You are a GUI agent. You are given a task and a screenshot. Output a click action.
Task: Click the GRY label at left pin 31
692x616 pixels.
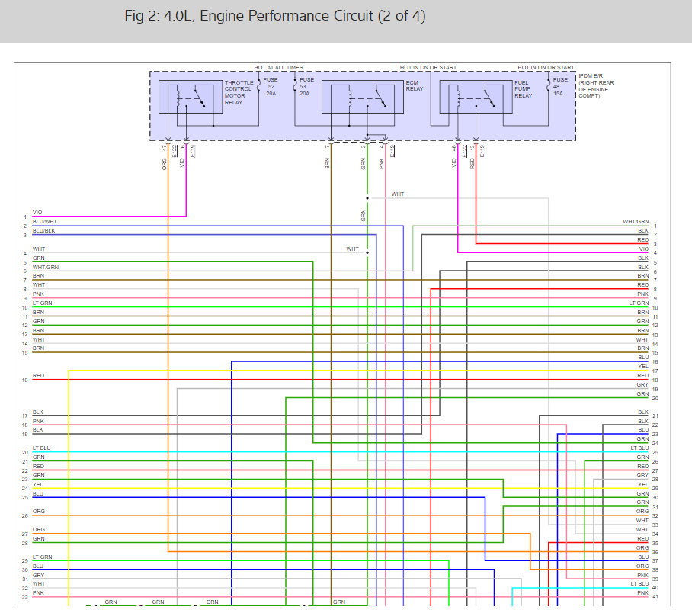pyautogui.click(x=38, y=575)
